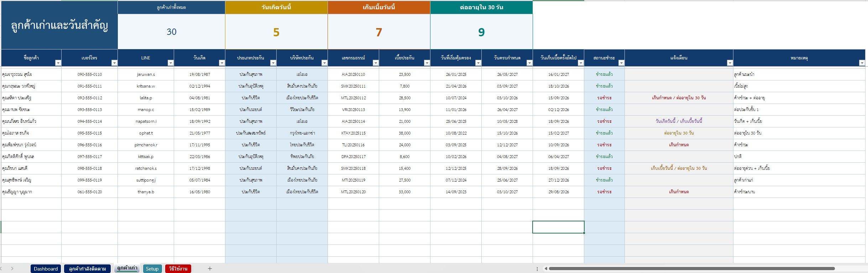Viewport: 868px width, 273px height.
Task: Select premium cell "38,000"
Action: point(404,133)
